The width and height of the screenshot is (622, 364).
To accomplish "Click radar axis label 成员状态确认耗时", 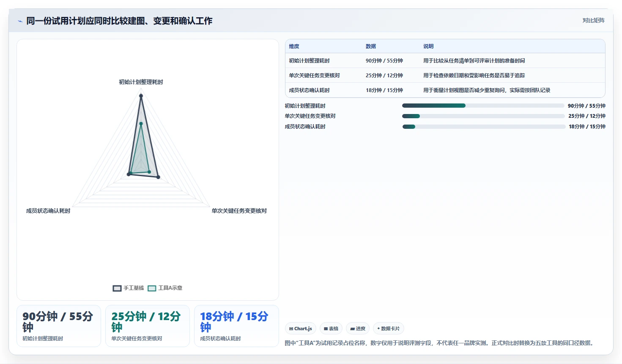I will point(48,211).
